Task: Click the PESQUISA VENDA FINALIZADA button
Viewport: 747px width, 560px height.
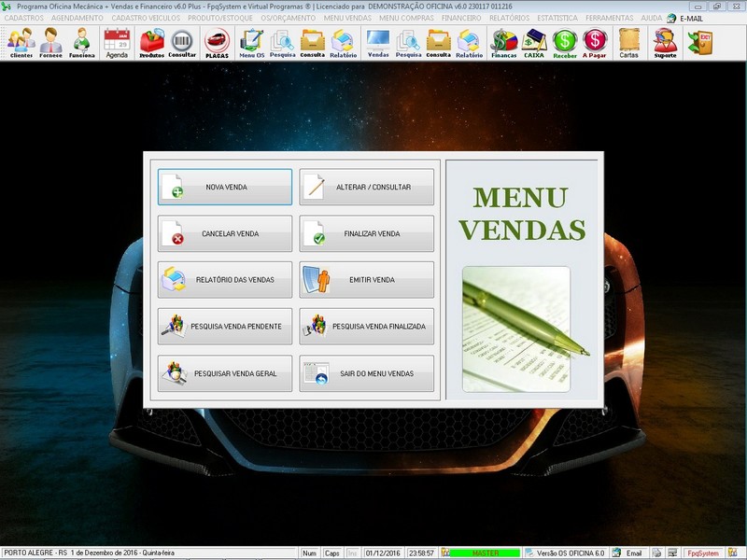Action: [x=366, y=327]
